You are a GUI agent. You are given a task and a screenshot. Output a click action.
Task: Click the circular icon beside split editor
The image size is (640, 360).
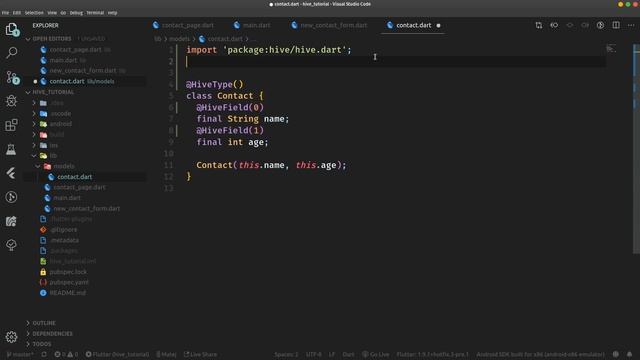600,25
